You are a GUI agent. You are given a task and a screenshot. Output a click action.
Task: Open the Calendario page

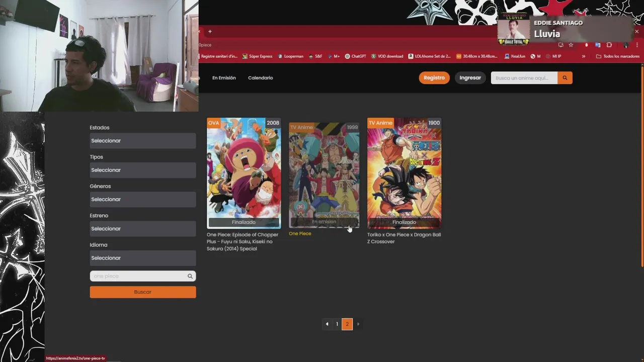pyautogui.click(x=261, y=78)
